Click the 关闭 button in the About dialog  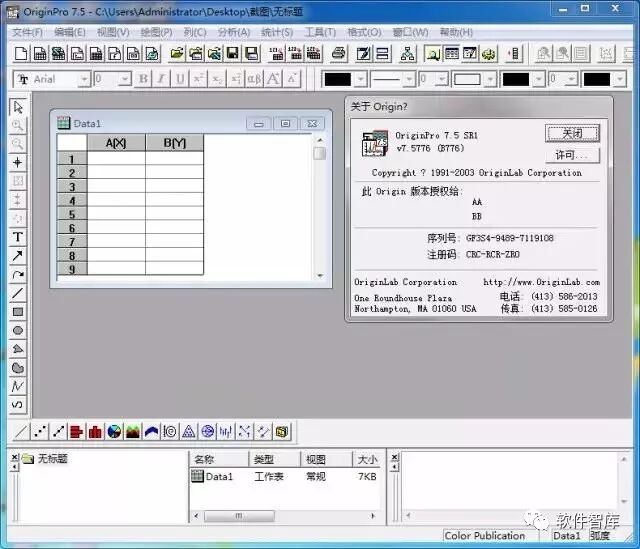[572, 133]
